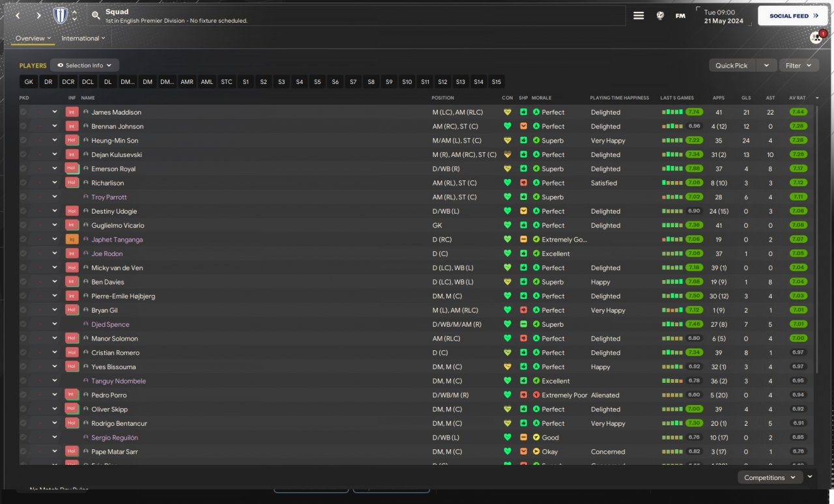Click Brennan Johnson's match sharpness icon
The image size is (834, 504).
[x=523, y=126]
